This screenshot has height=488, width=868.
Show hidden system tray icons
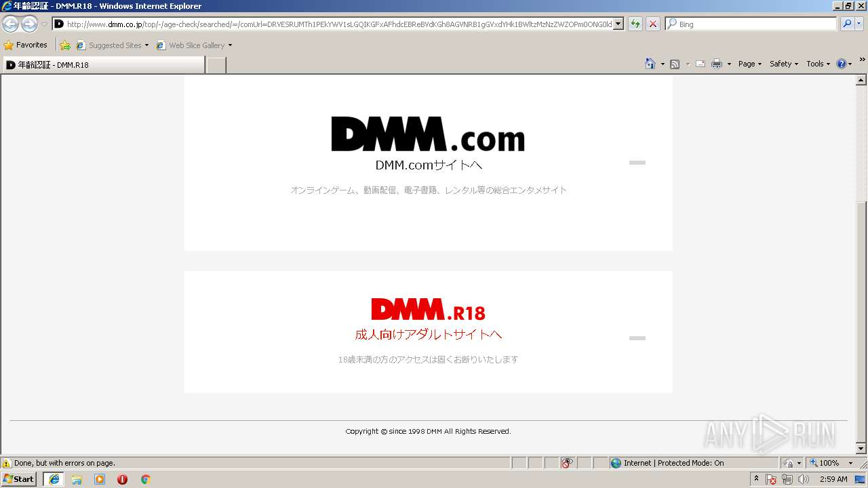pyautogui.click(x=757, y=479)
